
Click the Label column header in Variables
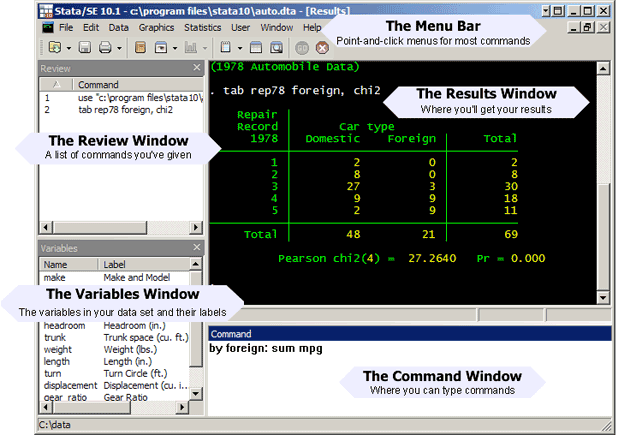(x=144, y=264)
